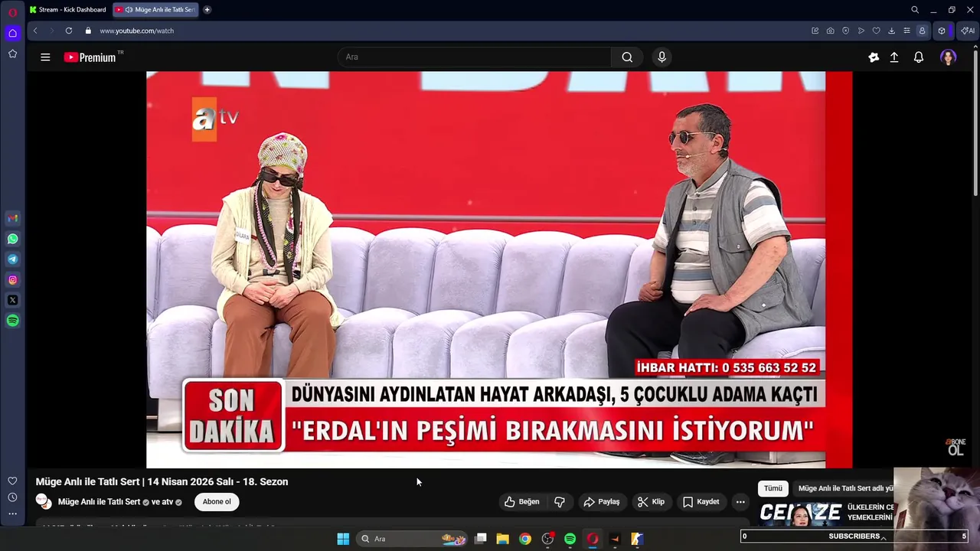Click the page vertical scrollbar
Viewport: 980px width, 551px height.
975,122
